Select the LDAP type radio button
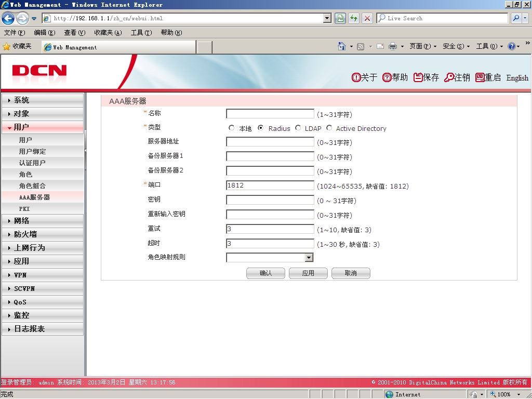The height and width of the screenshot is (399, 532). tap(298, 128)
